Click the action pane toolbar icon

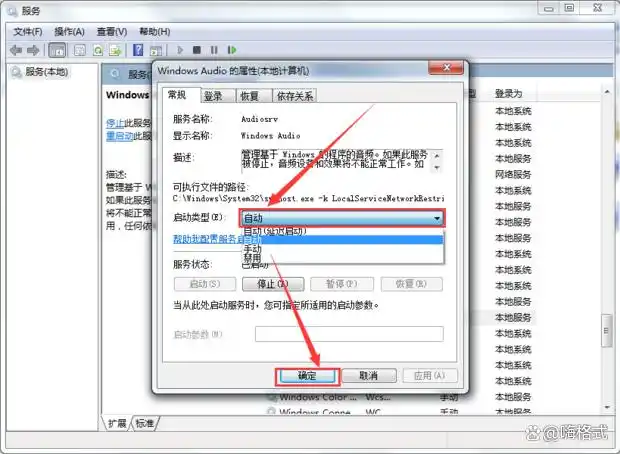click(156, 51)
